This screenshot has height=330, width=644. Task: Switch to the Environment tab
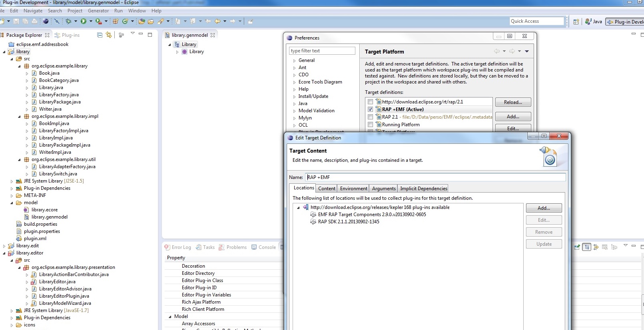coord(353,189)
